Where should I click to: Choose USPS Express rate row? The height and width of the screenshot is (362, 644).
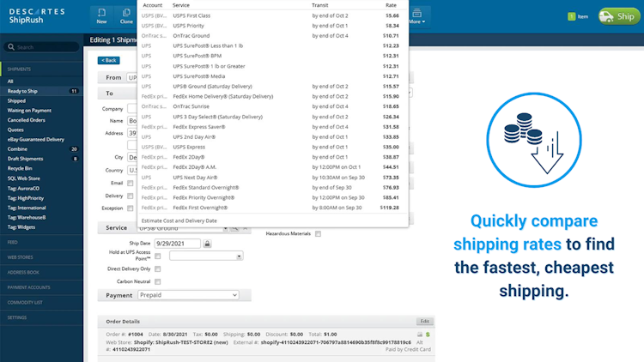click(x=270, y=147)
